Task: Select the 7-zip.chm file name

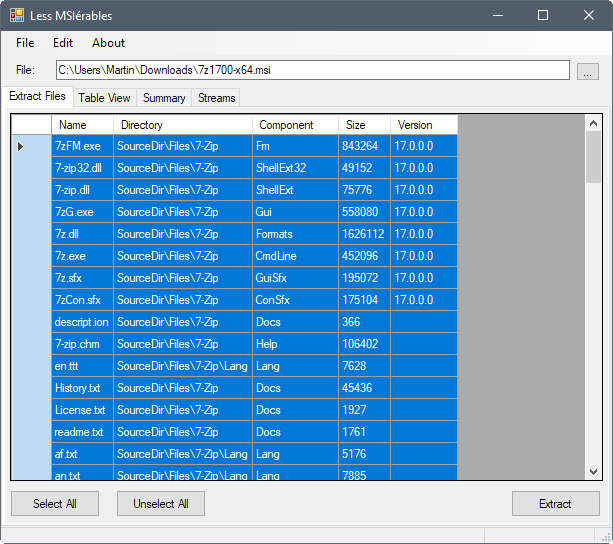Action: coord(77,344)
